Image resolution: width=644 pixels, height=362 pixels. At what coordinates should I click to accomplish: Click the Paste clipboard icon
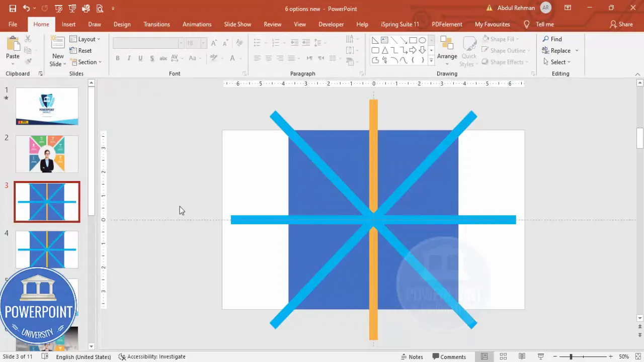tap(13, 44)
